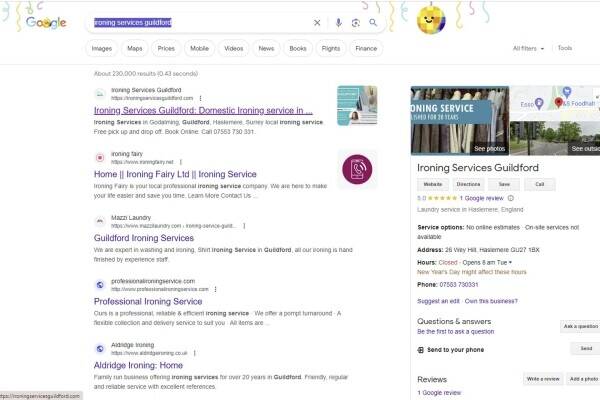Image resolution: width=600 pixels, height=400 pixels.
Task: Open the disco ball account avatar
Action: point(431,19)
